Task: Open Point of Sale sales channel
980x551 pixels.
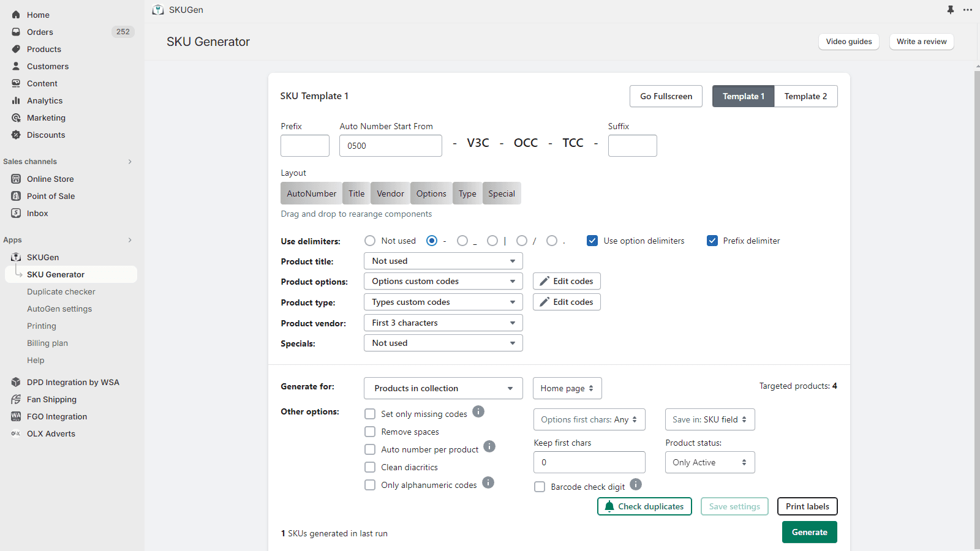Action: (x=51, y=196)
